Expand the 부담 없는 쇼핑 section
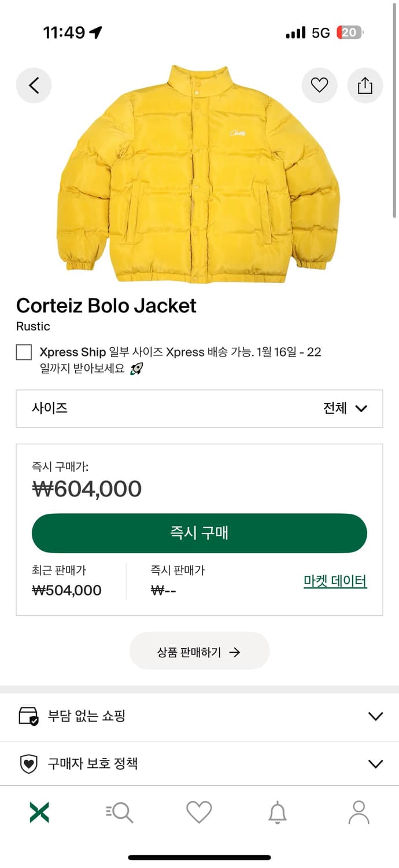Image resolution: width=399 pixels, height=868 pixels. coord(199,715)
